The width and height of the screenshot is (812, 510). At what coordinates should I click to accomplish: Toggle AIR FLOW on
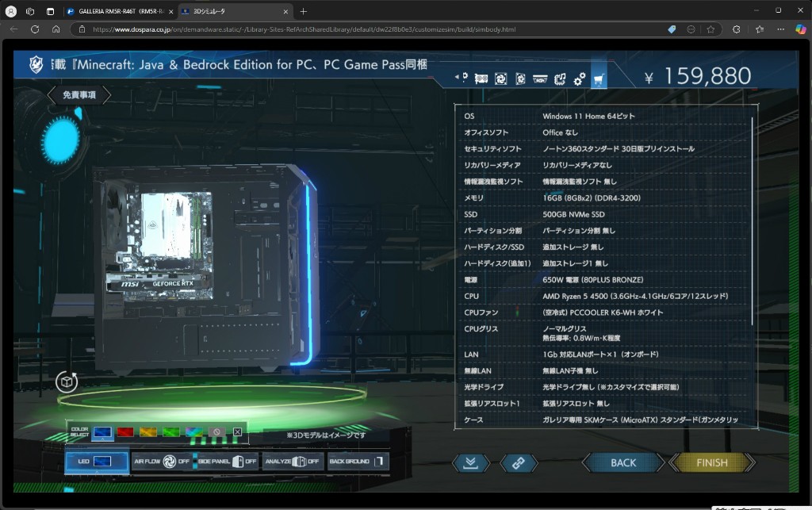click(x=162, y=462)
